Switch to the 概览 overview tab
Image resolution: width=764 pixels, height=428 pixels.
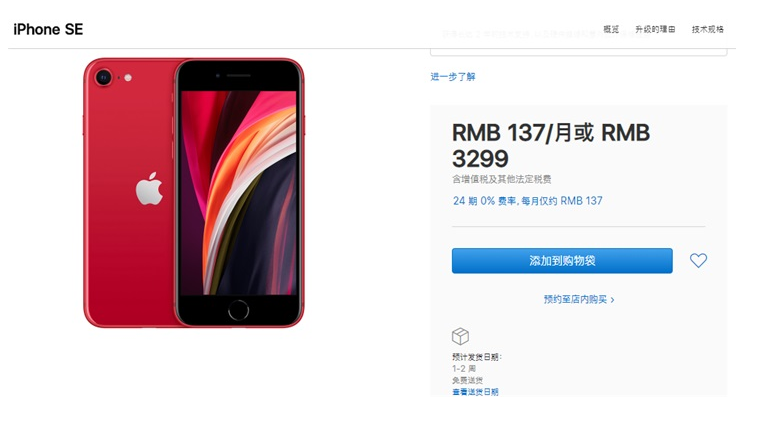click(x=611, y=29)
